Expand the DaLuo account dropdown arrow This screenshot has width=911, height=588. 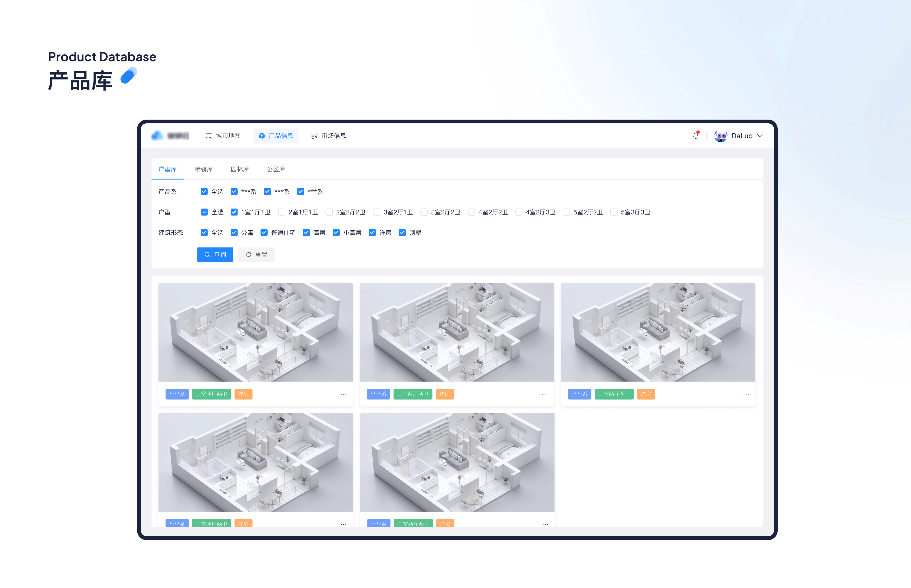click(x=760, y=136)
